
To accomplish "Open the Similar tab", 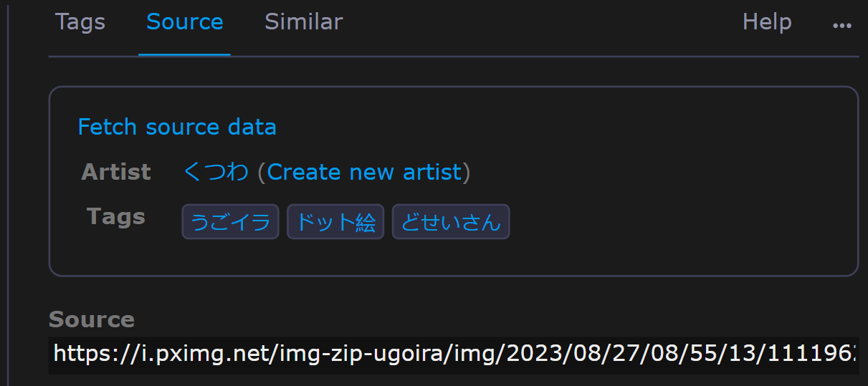I will coord(303,22).
